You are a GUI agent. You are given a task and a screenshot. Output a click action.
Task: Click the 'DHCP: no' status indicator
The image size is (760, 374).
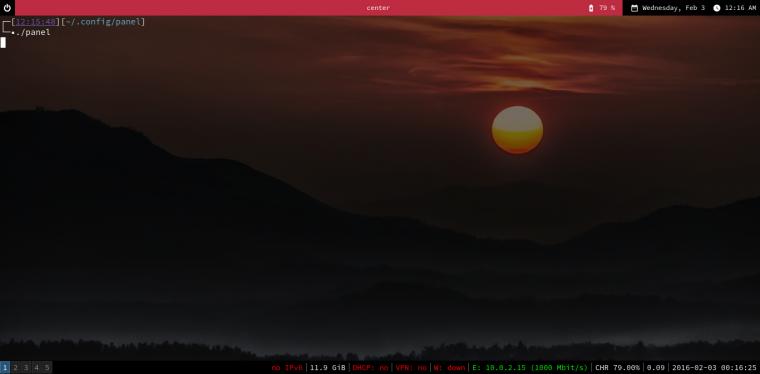coord(370,368)
